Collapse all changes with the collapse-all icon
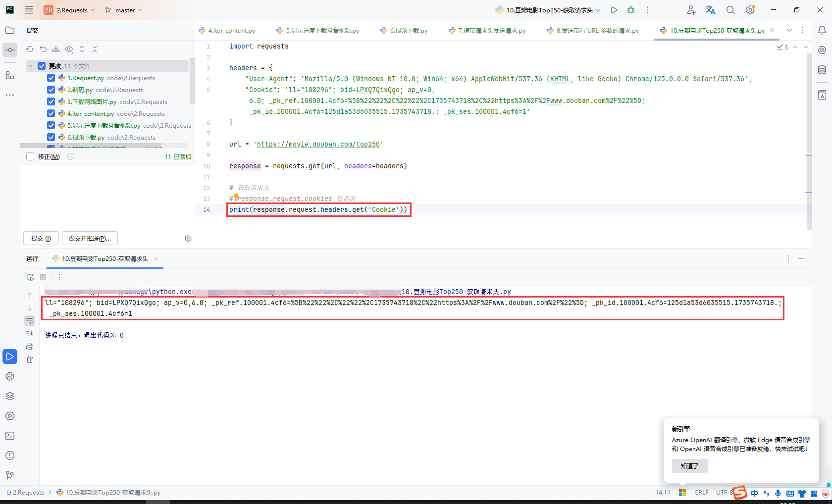The width and height of the screenshot is (832, 504). 95,49
